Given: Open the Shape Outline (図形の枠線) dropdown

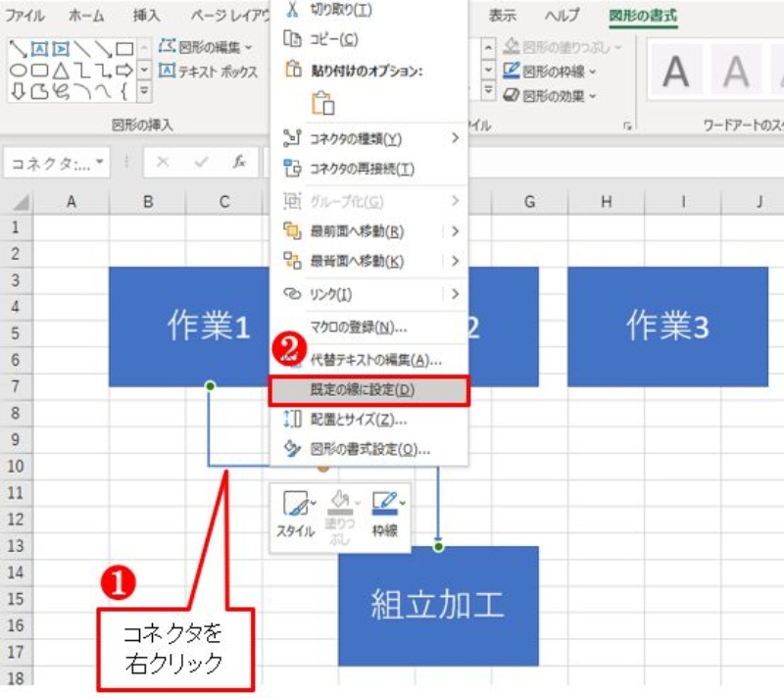Looking at the screenshot, I should [x=593, y=72].
